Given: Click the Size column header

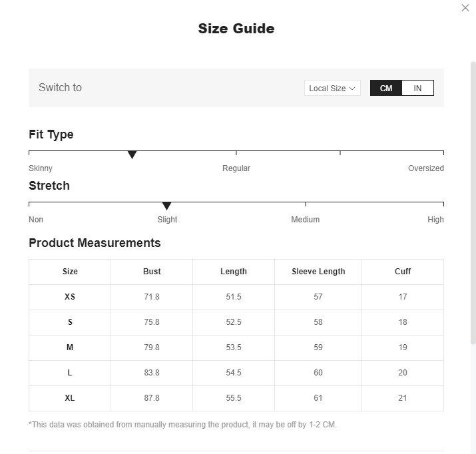Looking at the screenshot, I should click(70, 272).
